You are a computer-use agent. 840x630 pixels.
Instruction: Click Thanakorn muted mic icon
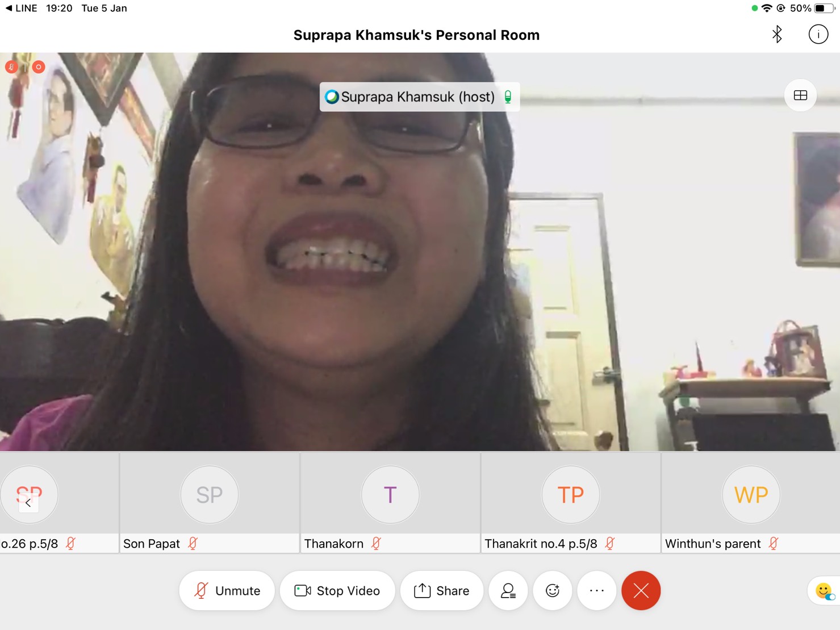(x=376, y=544)
